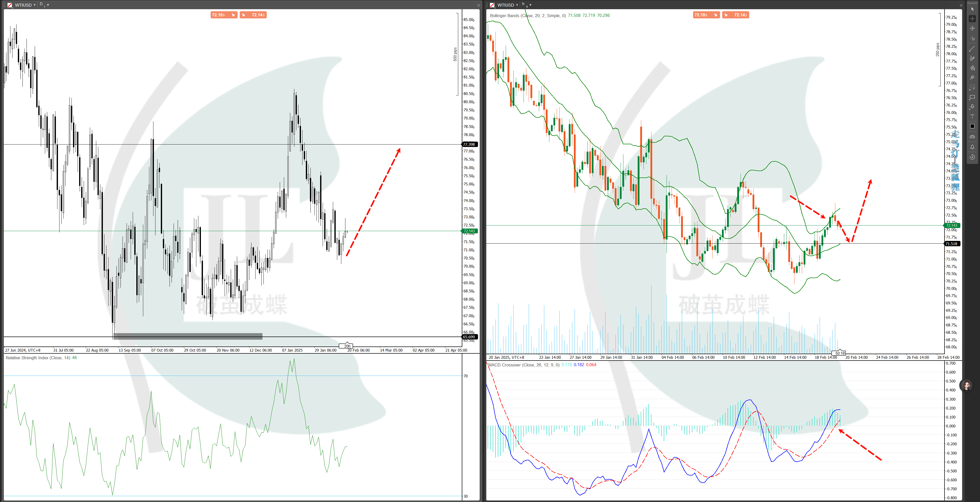980x502 pixels.
Task: Grab the drawing toolbar dotted handle
Action: tap(972, 3)
